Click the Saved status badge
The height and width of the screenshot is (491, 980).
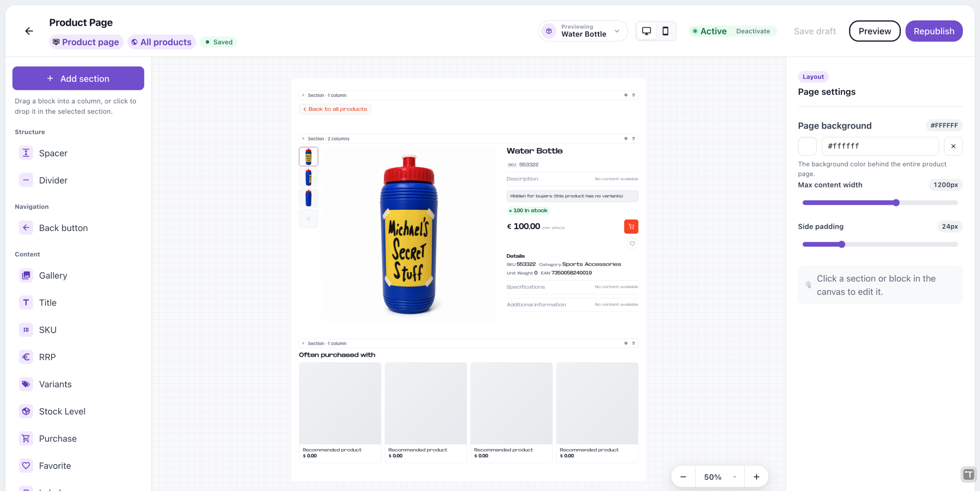point(219,42)
